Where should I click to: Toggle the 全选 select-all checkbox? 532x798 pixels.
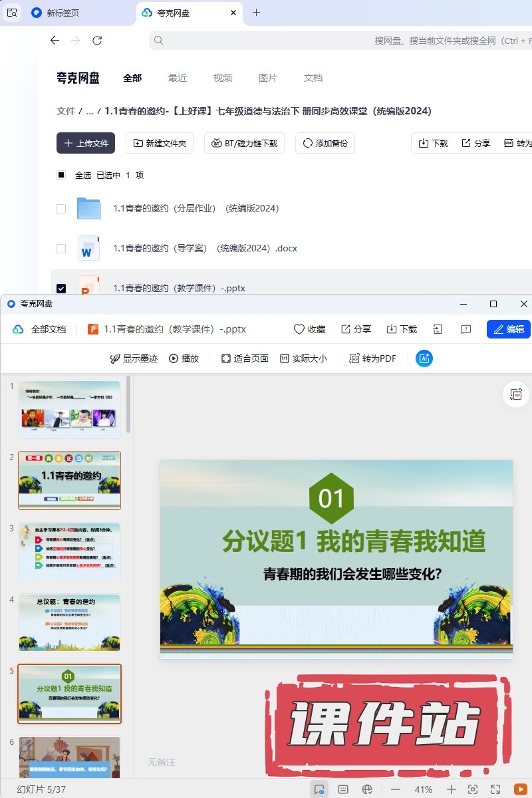click(x=61, y=176)
